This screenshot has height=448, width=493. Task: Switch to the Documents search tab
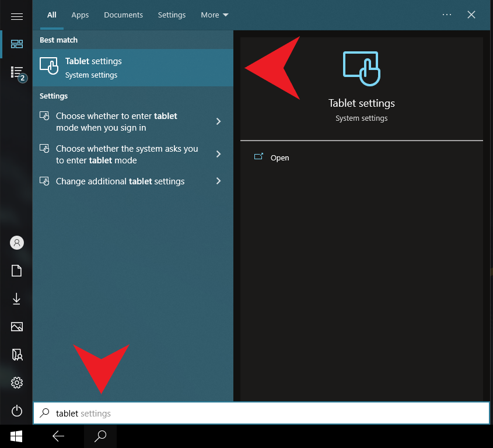click(123, 15)
